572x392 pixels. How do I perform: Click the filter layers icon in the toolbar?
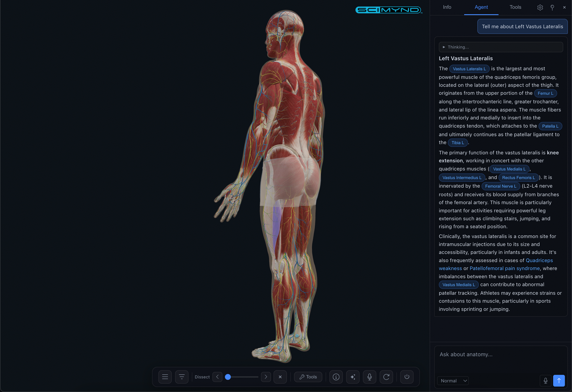[182, 377]
